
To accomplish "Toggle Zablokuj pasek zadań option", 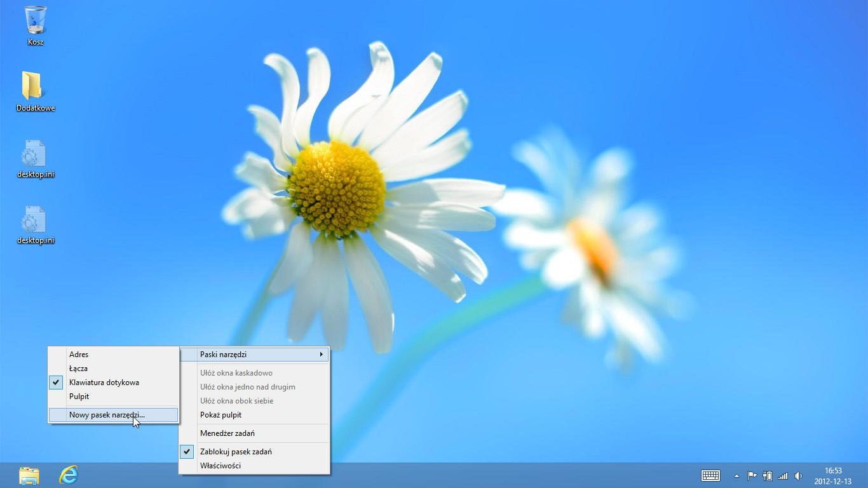I will click(254, 452).
